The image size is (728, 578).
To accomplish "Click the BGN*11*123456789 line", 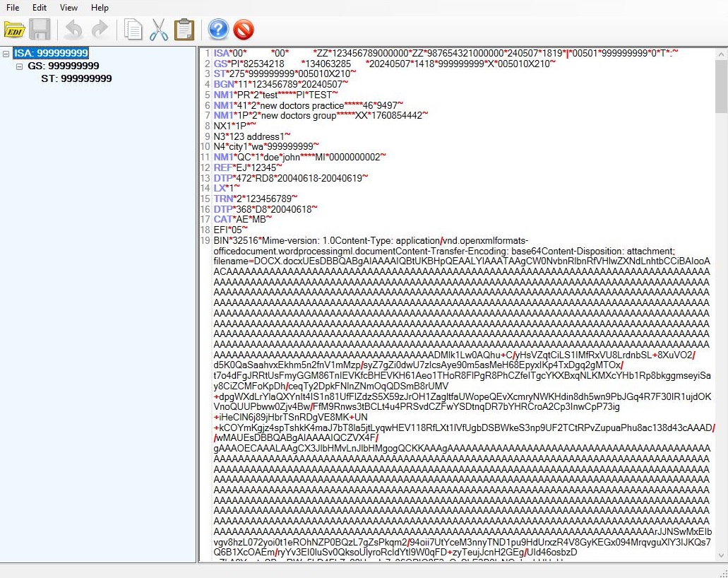I will tap(280, 85).
